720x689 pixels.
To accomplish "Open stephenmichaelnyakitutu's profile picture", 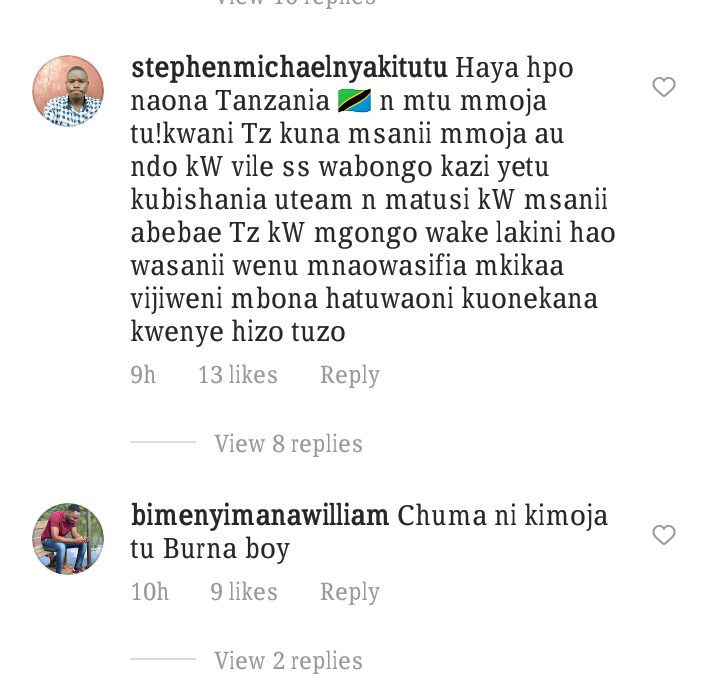I will tap(68, 91).
